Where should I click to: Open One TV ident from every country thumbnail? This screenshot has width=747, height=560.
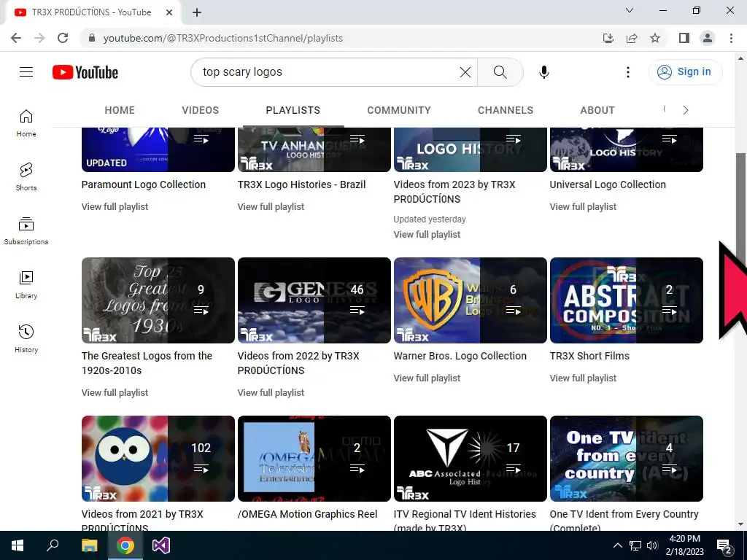coord(627,459)
